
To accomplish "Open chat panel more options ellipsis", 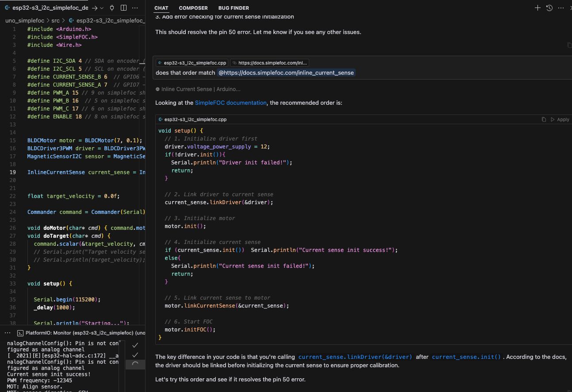I will coord(561,8).
